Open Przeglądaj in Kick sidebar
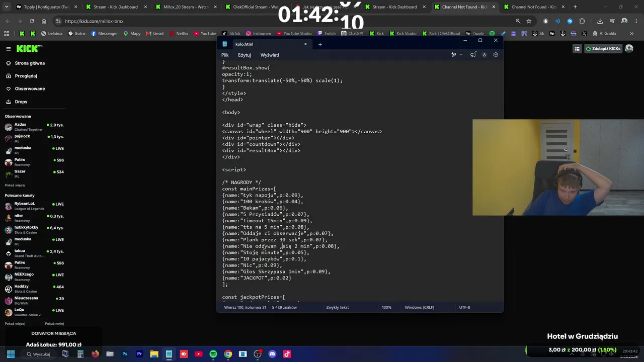This screenshot has height=362, width=644. tap(26, 76)
